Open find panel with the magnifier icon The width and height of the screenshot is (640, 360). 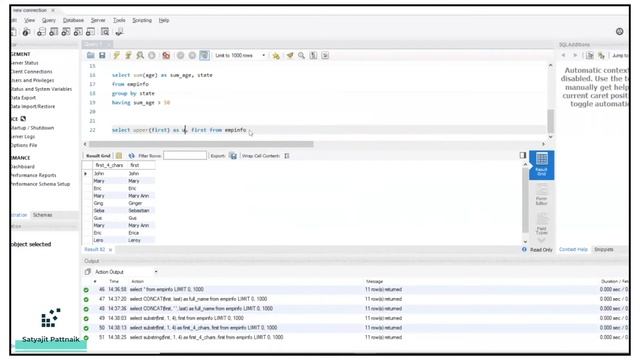click(x=301, y=56)
